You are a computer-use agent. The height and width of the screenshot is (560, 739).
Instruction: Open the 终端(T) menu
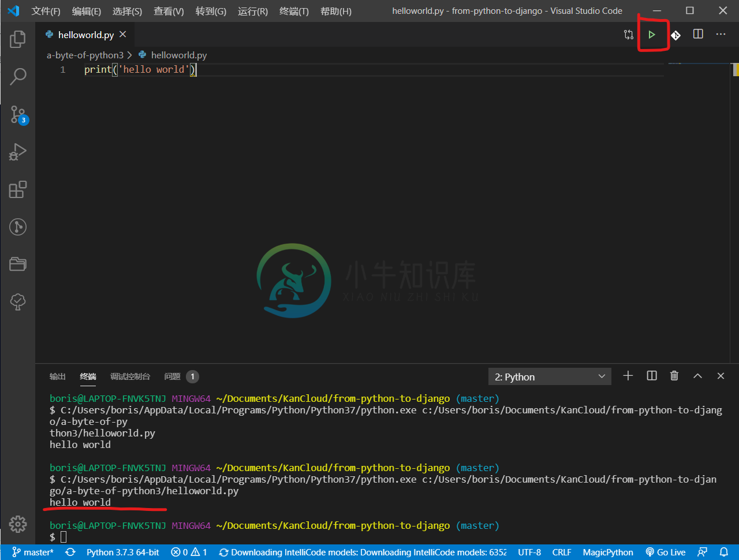coord(294,12)
